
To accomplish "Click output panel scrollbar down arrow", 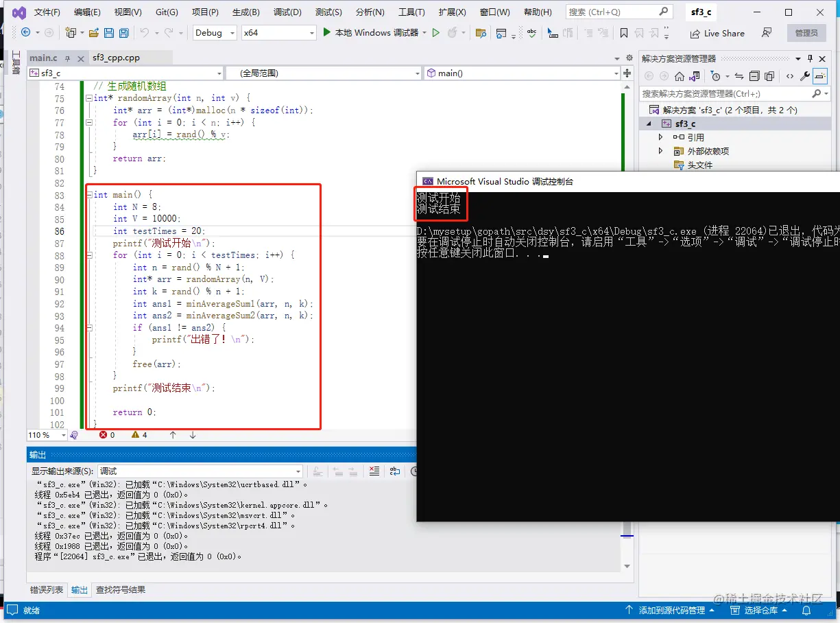I will 627,566.
